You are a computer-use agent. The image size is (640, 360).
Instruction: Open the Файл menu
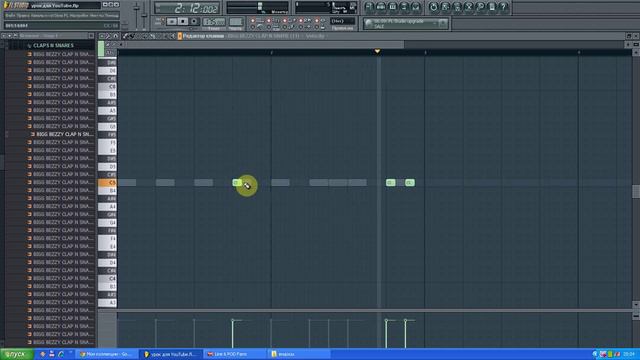pyautogui.click(x=10, y=16)
